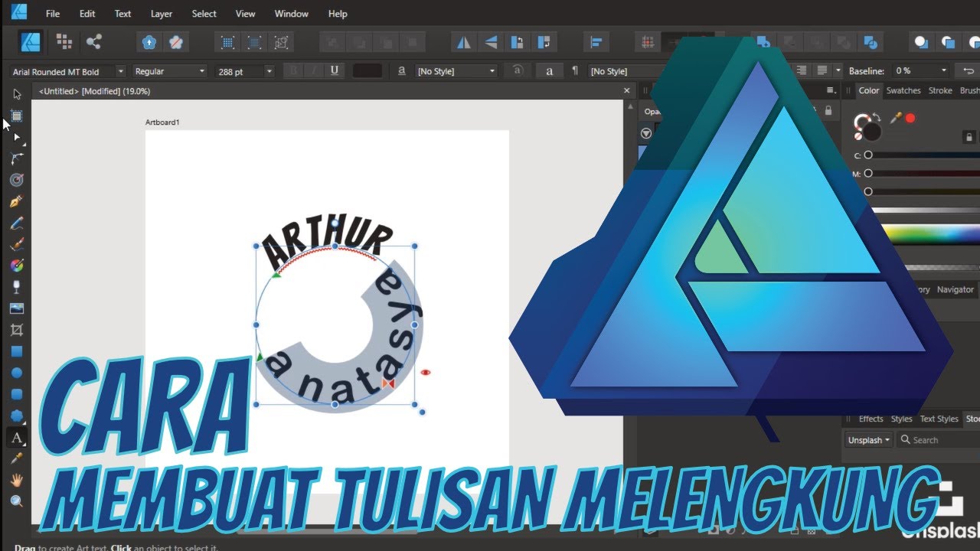Click the Alignment toolbar icon
Screen dimensions: 980x551
pyautogui.click(x=596, y=42)
